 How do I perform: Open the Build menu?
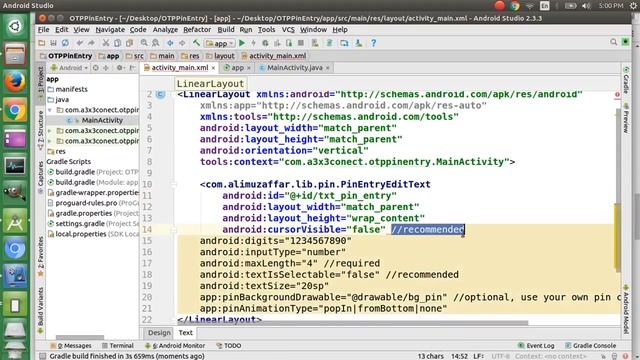pyautogui.click(x=226, y=30)
